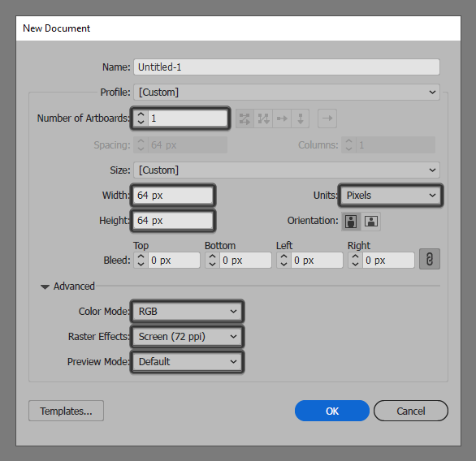Collapse the Advanced section triangle
The width and height of the screenshot is (476, 461).
pos(45,287)
